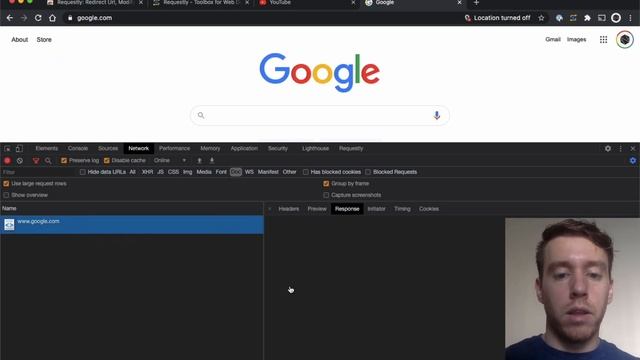Filter requests by XHR type
The image size is (640, 360).
[x=147, y=172]
